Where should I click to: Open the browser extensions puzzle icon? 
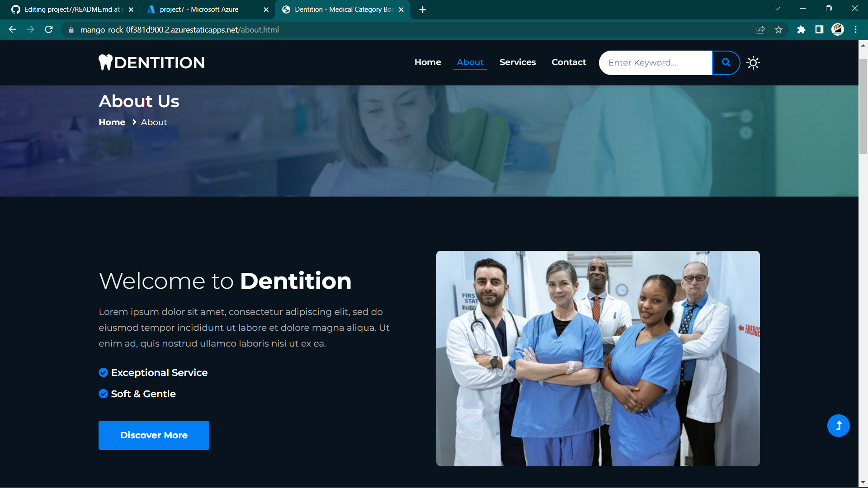click(801, 30)
